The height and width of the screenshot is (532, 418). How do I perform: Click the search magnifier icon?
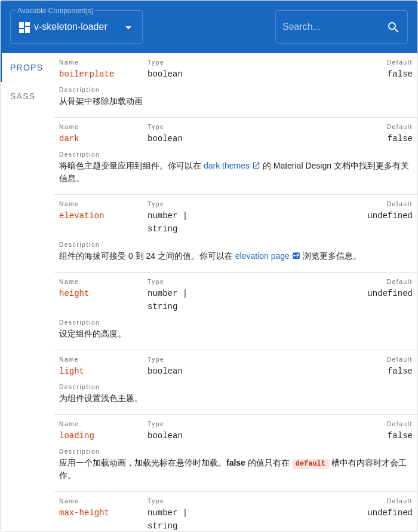[393, 27]
